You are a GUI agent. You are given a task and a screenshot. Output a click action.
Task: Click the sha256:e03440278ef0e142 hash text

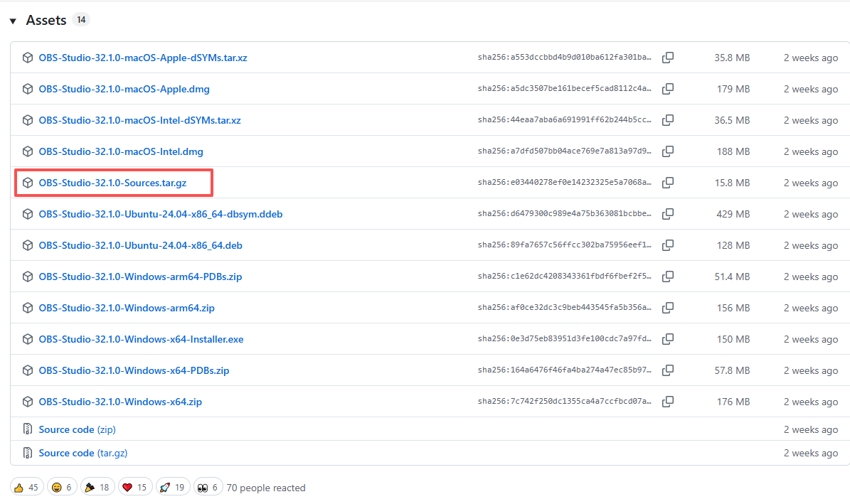tap(564, 182)
